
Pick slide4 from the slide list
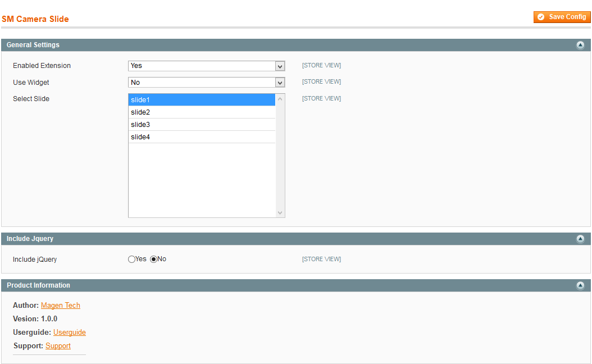(x=202, y=137)
